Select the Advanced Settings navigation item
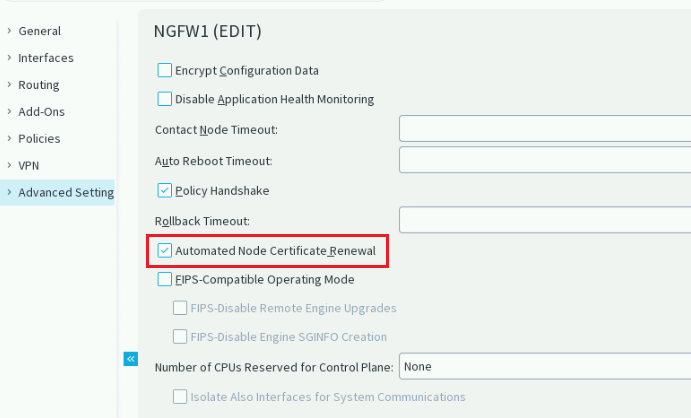The image size is (691, 418). point(65,193)
